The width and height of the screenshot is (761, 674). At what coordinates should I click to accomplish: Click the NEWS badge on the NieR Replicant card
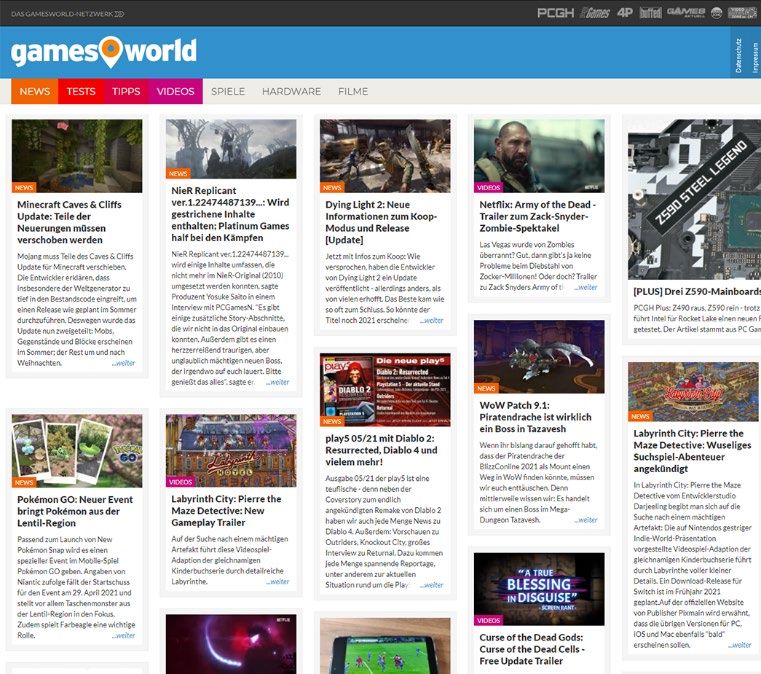pos(178,173)
